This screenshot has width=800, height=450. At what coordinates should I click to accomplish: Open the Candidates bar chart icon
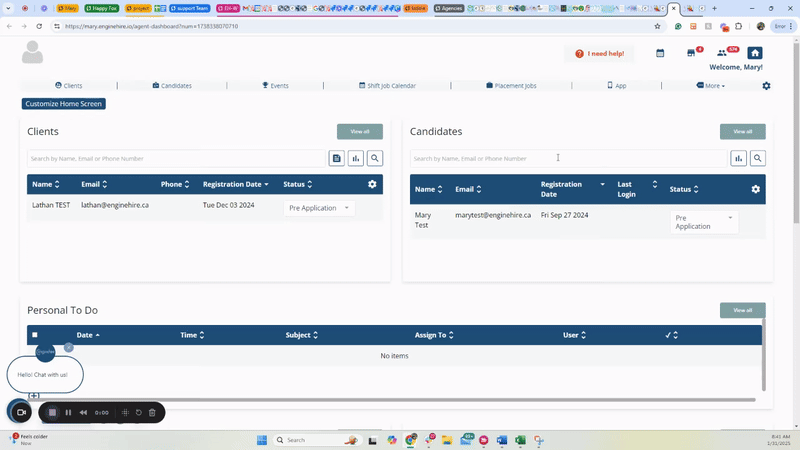coord(738,158)
